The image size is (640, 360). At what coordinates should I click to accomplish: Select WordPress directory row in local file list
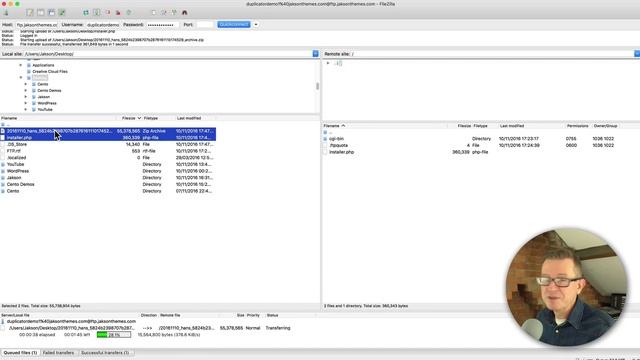(x=108, y=171)
